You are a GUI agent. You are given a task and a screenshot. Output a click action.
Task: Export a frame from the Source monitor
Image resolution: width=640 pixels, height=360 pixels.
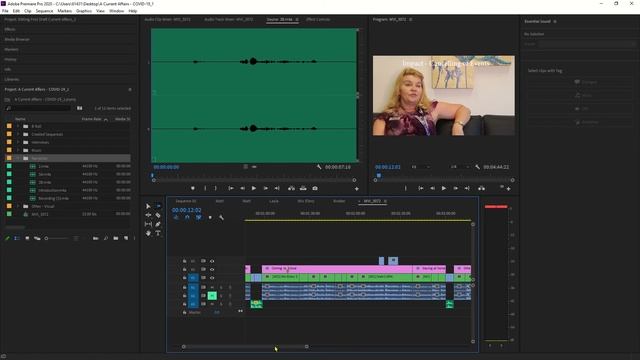coord(315,188)
